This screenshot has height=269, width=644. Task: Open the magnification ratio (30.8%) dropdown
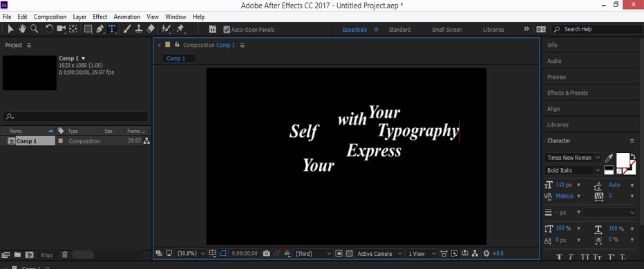[x=191, y=254]
